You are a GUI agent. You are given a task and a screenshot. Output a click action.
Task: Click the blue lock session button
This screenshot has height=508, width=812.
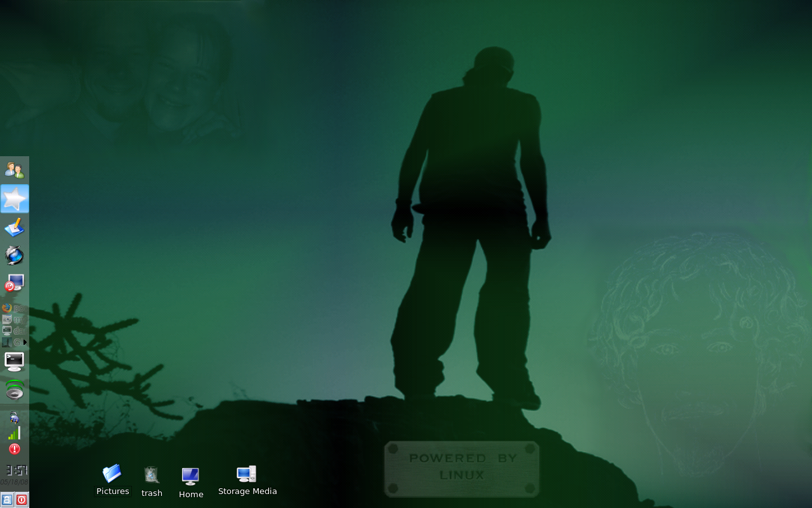click(x=7, y=500)
